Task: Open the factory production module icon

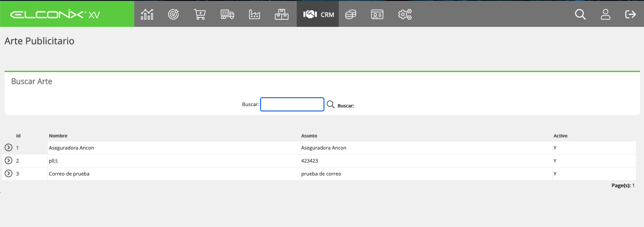Action: pos(254,14)
